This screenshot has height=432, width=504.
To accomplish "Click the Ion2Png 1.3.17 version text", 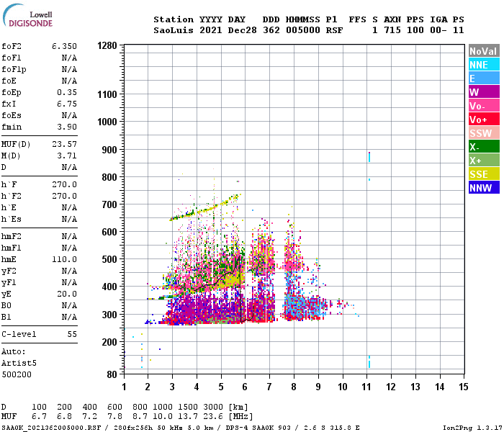I will pos(472,428).
